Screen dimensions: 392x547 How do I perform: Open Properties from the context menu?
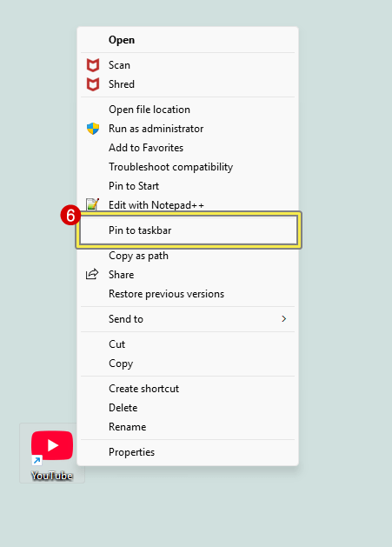(x=188, y=452)
